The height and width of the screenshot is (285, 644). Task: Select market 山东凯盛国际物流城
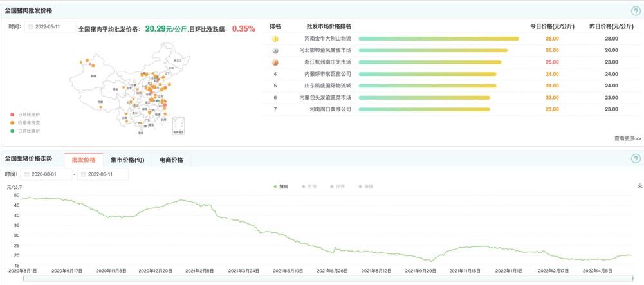pyautogui.click(x=327, y=86)
